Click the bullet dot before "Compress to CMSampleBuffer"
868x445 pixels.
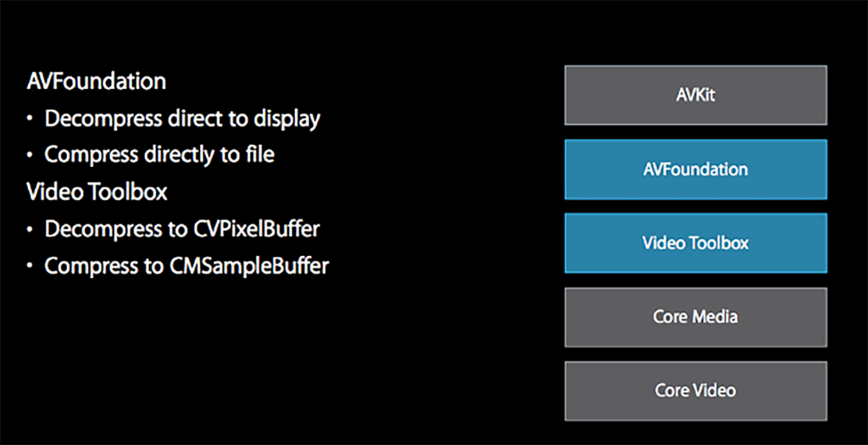[30, 266]
